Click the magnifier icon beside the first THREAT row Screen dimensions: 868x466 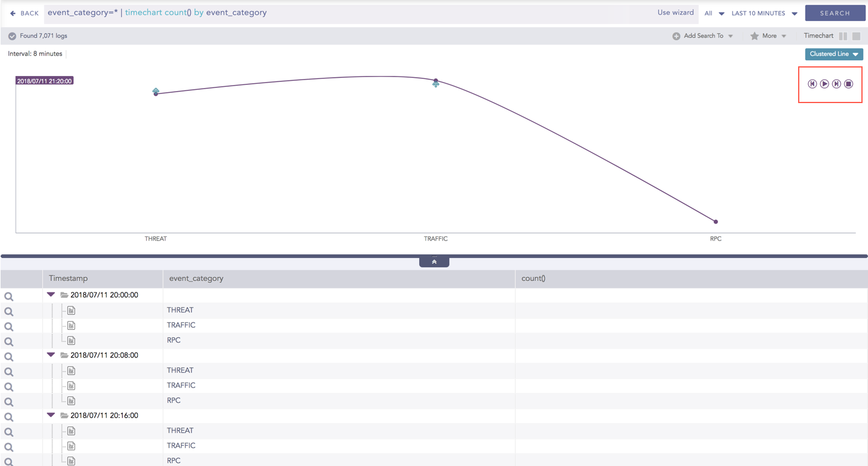pyautogui.click(x=9, y=312)
